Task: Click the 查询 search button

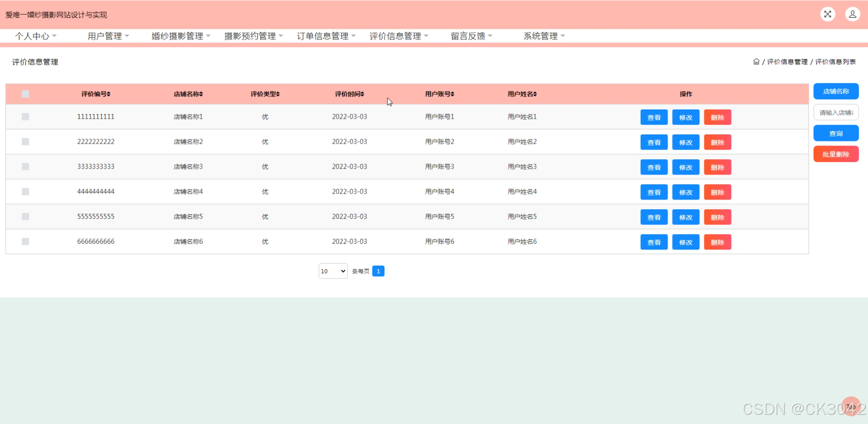Action: click(836, 133)
